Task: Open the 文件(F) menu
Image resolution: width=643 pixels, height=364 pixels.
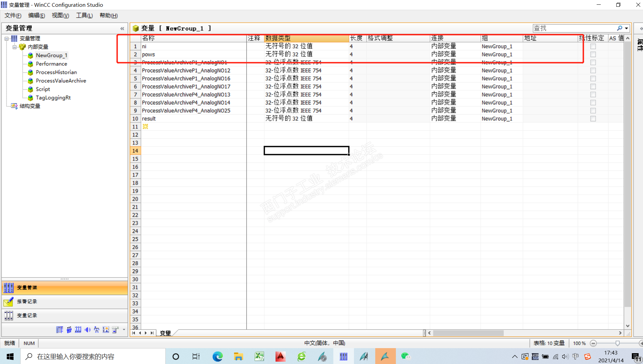Action: coord(13,16)
